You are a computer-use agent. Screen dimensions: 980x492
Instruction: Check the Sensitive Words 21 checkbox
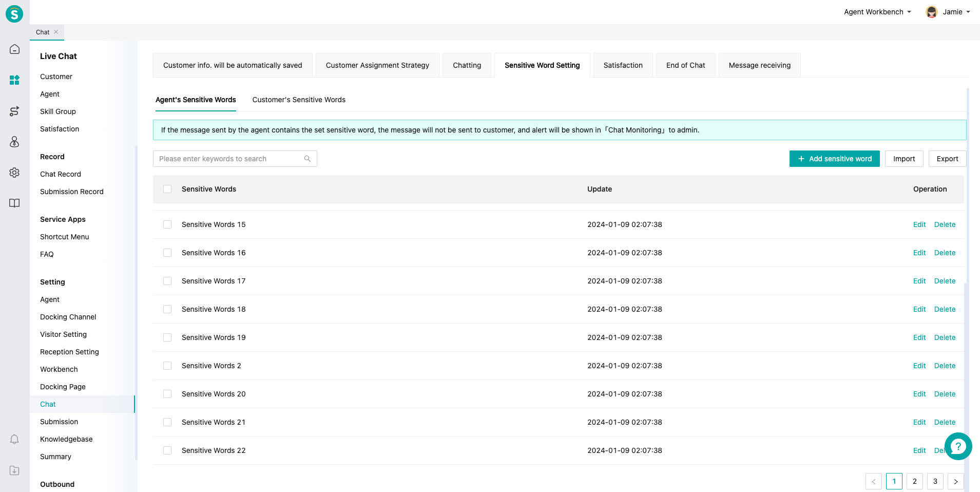click(x=167, y=422)
